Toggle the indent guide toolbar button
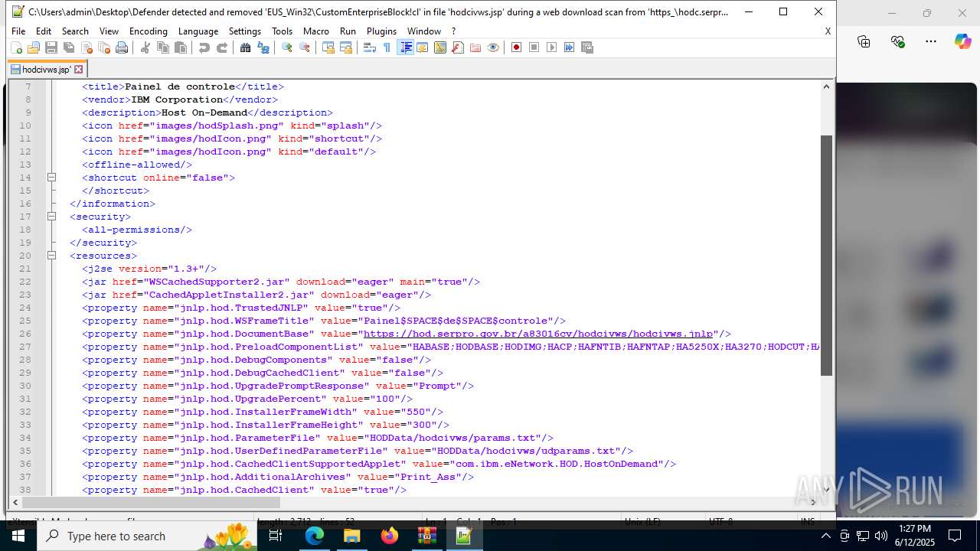This screenshot has width=980, height=551. 405,47
